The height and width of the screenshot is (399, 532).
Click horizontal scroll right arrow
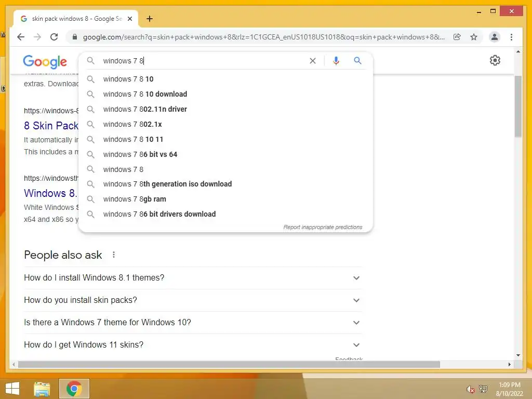click(x=509, y=364)
